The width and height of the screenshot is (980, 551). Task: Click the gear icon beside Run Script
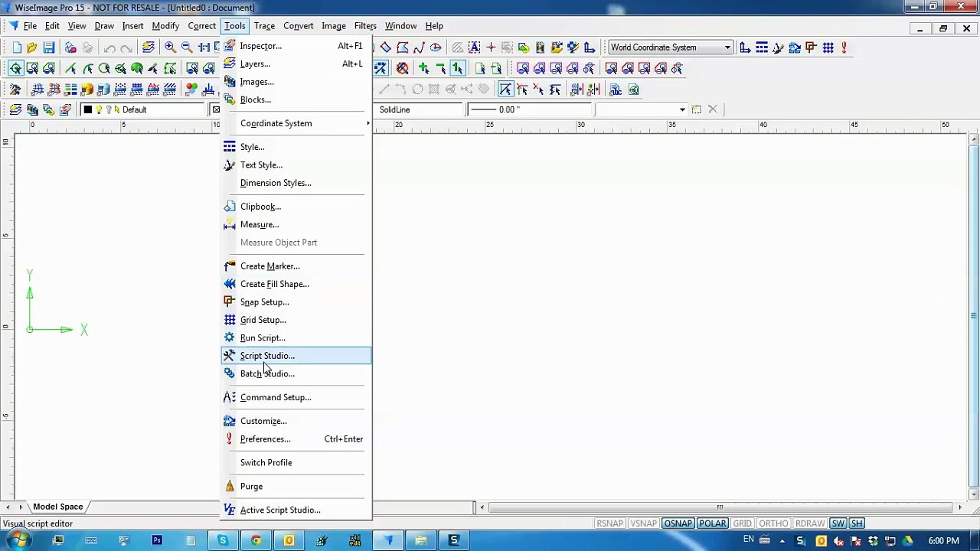pos(230,337)
